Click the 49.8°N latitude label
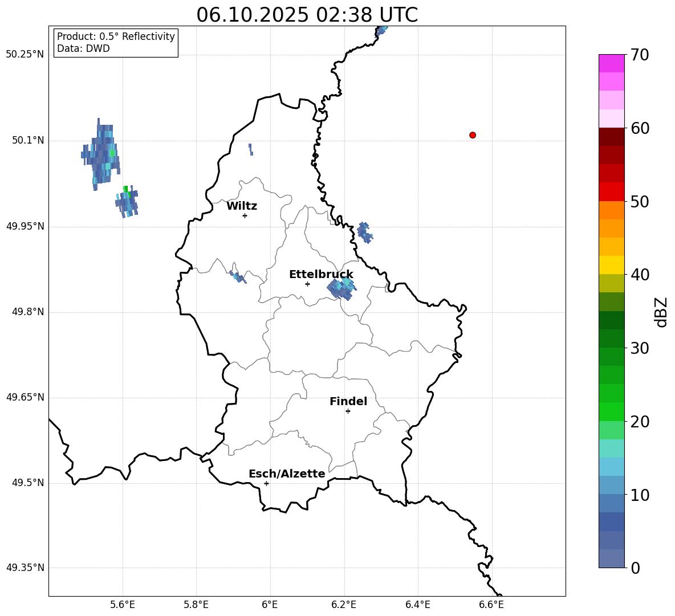 tap(28, 312)
